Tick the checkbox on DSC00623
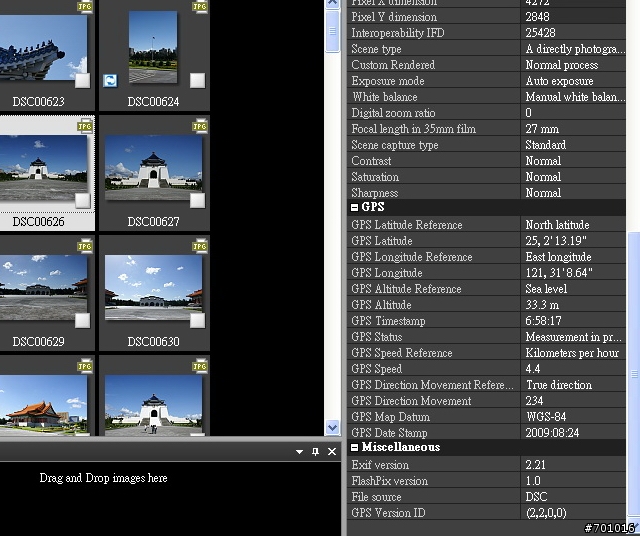Screen dimensions: 640x536 82,80
